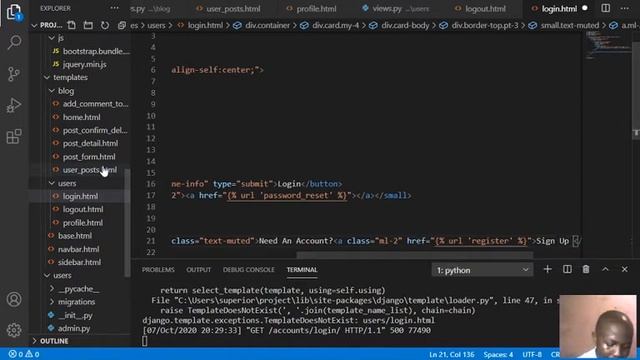Close the terminal panel
This screenshot has width=640, height=360.
(625, 269)
